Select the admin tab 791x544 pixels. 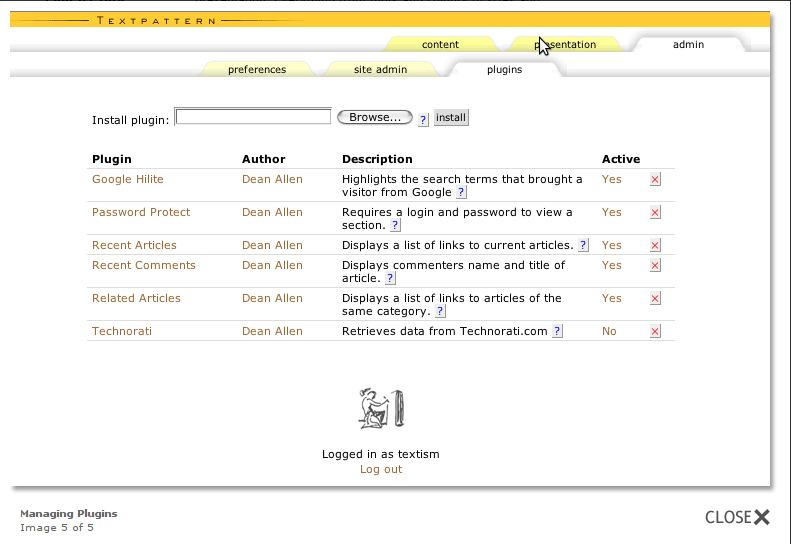[x=688, y=44]
